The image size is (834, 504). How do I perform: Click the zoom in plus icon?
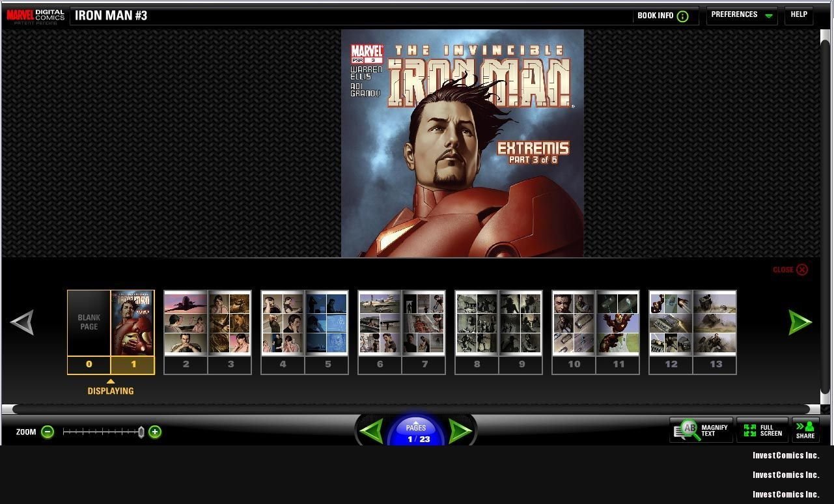[x=155, y=432]
